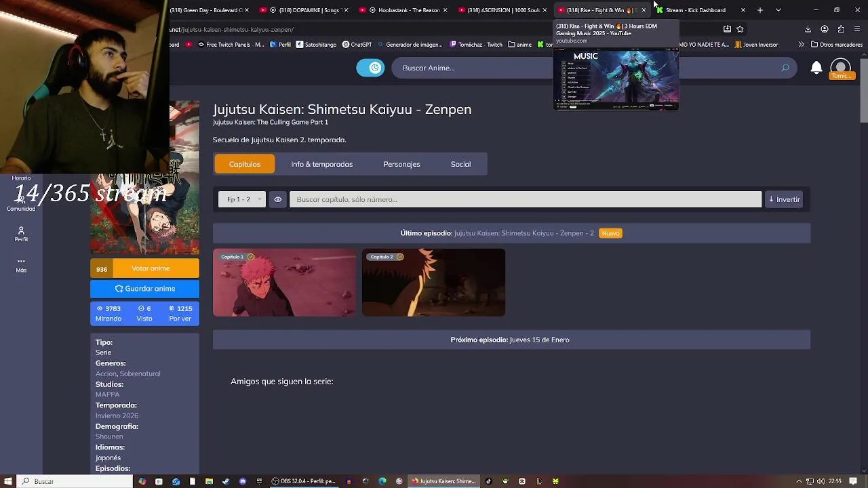This screenshot has height=488, width=868.
Task: Click the Guardar anime button
Action: [x=144, y=289]
